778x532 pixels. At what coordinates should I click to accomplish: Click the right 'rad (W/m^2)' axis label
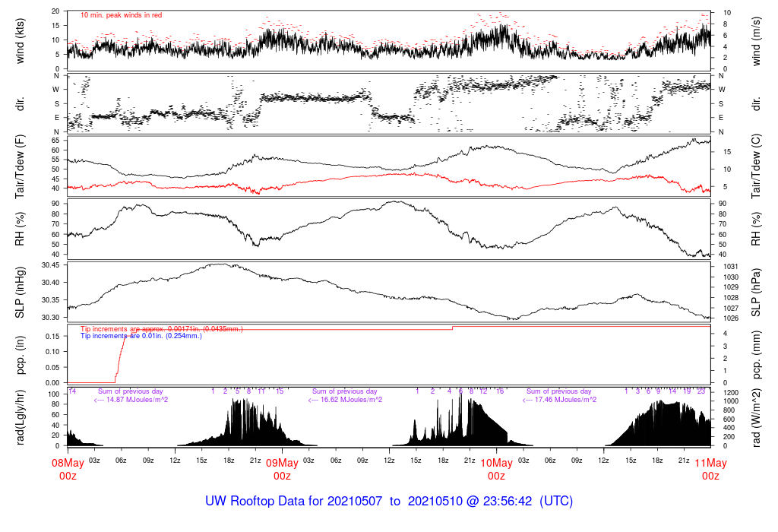756,417
